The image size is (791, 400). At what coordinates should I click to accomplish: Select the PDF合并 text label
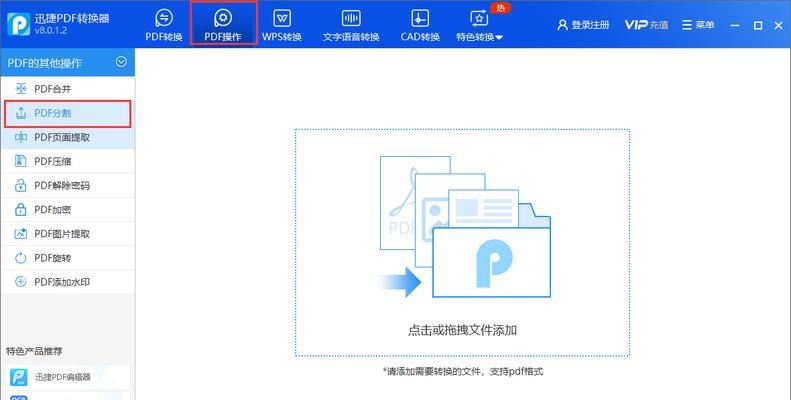tap(52, 89)
